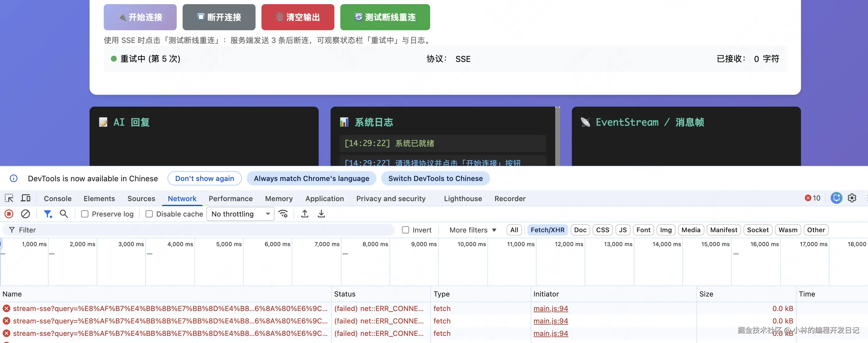Click the inspect element selector icon
The image size is (868, 343).
coord(9,198)
